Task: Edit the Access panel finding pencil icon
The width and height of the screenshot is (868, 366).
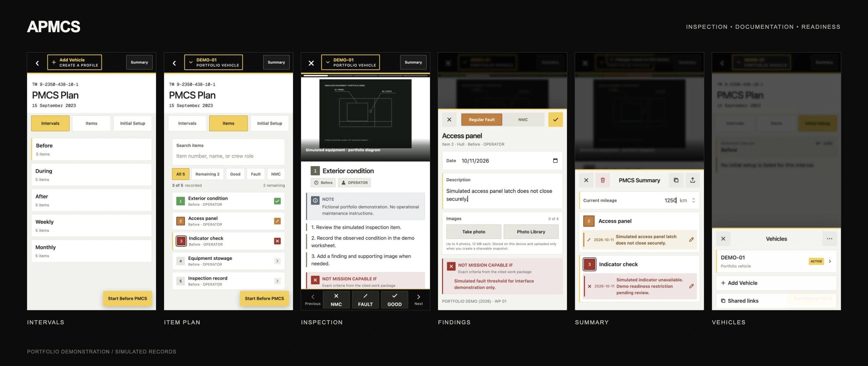Action: click(x=691, y=240)
